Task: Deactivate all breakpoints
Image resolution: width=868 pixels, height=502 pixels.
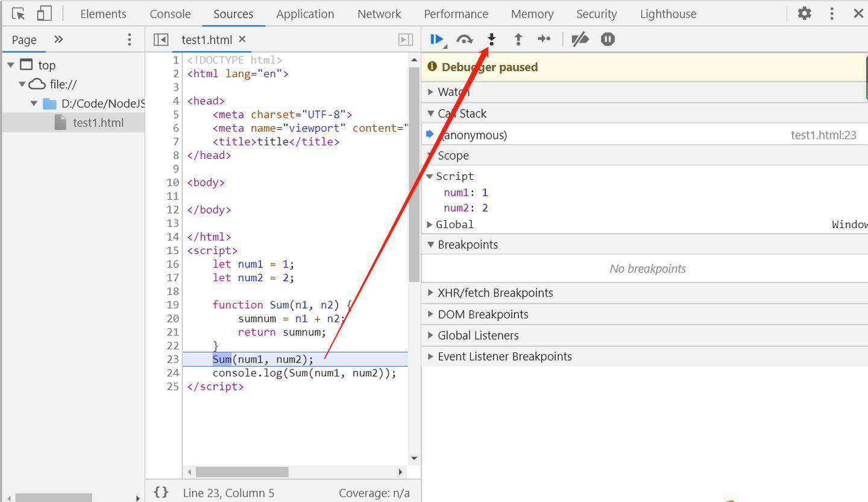Action: click(580, 40)
